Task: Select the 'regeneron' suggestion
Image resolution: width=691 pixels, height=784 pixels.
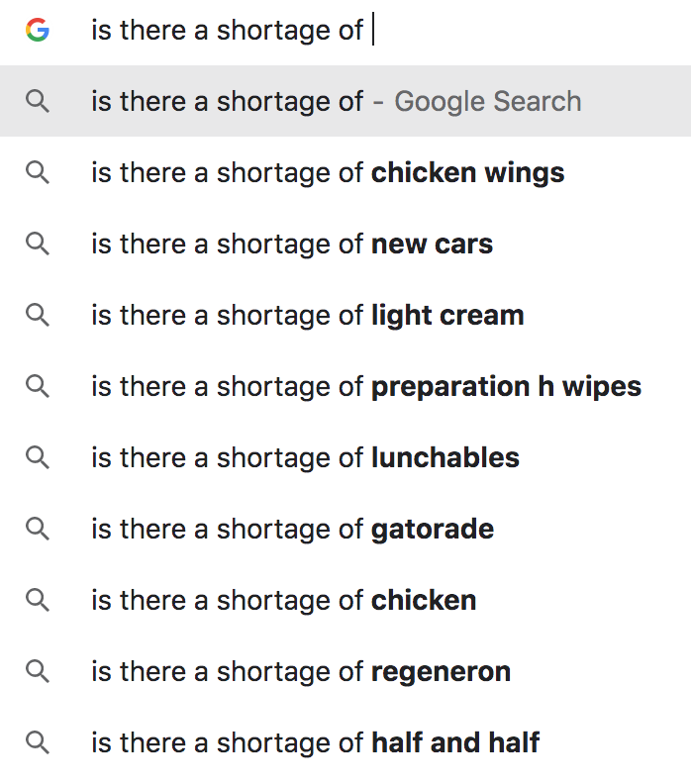Action: tap(301, 672)
